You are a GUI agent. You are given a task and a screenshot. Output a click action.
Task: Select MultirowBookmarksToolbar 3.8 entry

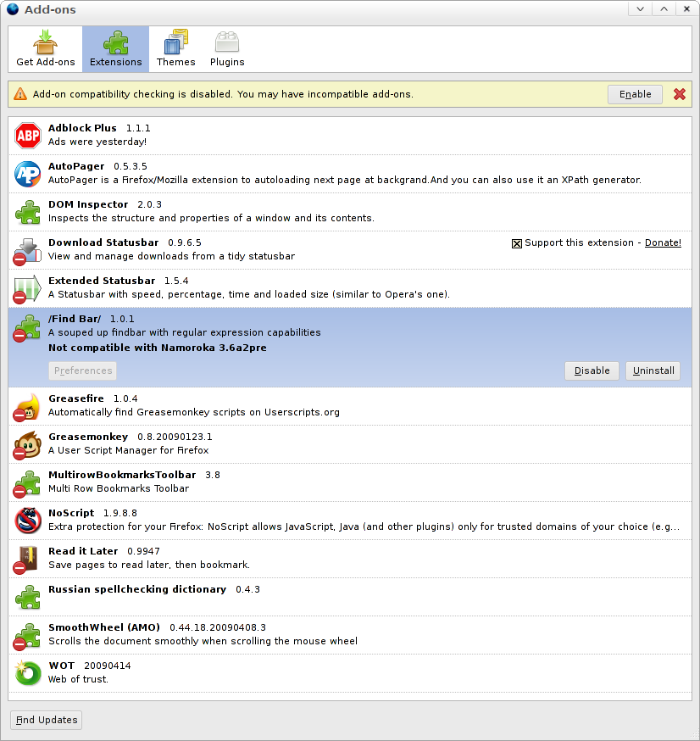350,482
